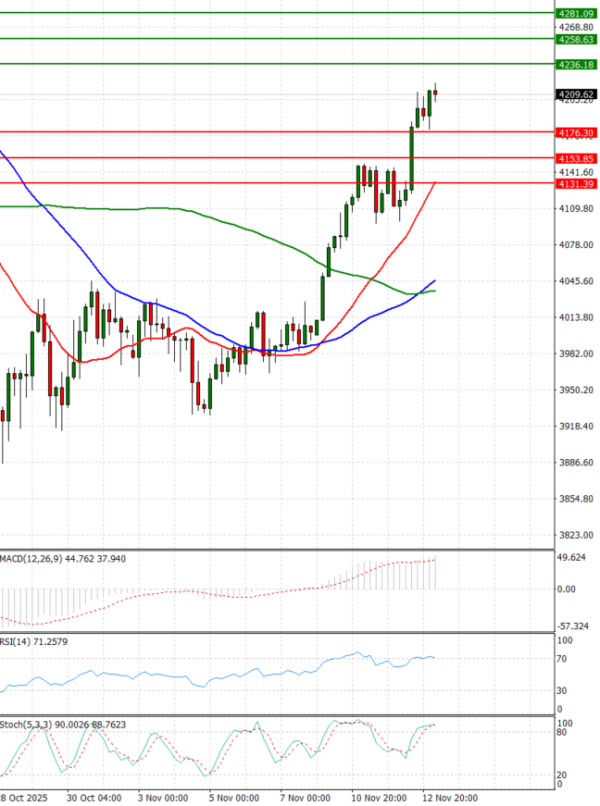Click the 4131.39 red price tag

pos(575,184)
